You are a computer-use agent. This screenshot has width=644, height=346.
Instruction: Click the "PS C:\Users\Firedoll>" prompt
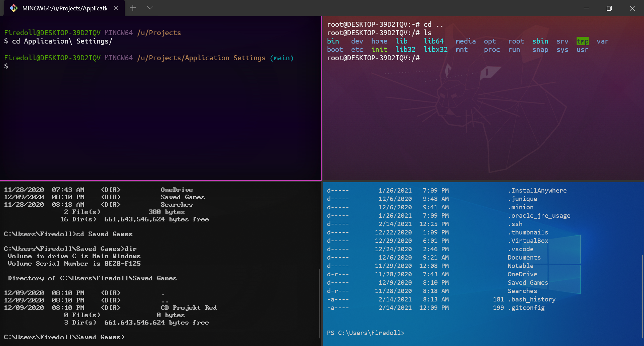366,333
